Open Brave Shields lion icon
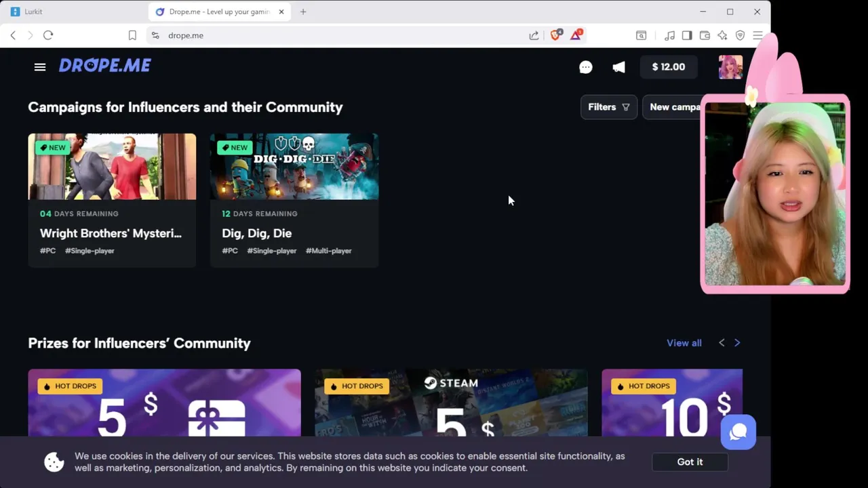This screenshot has height=488, width=868. point(555,35)
